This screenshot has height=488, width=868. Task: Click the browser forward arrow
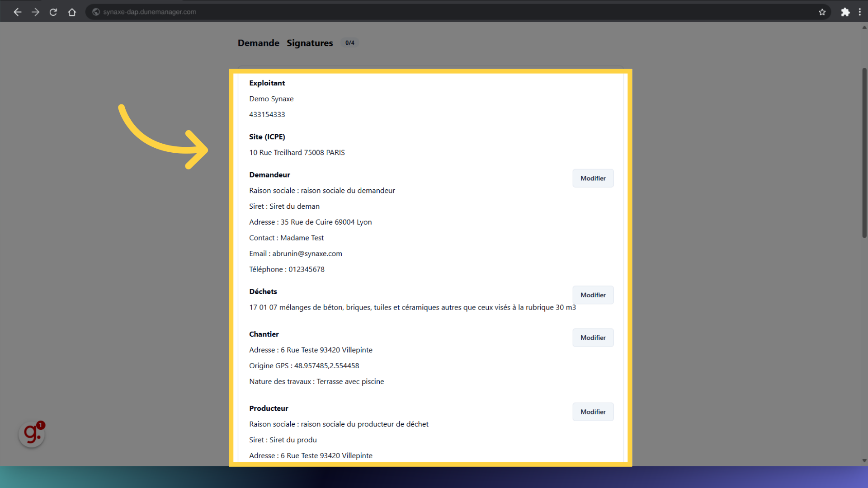click(35, 12)
